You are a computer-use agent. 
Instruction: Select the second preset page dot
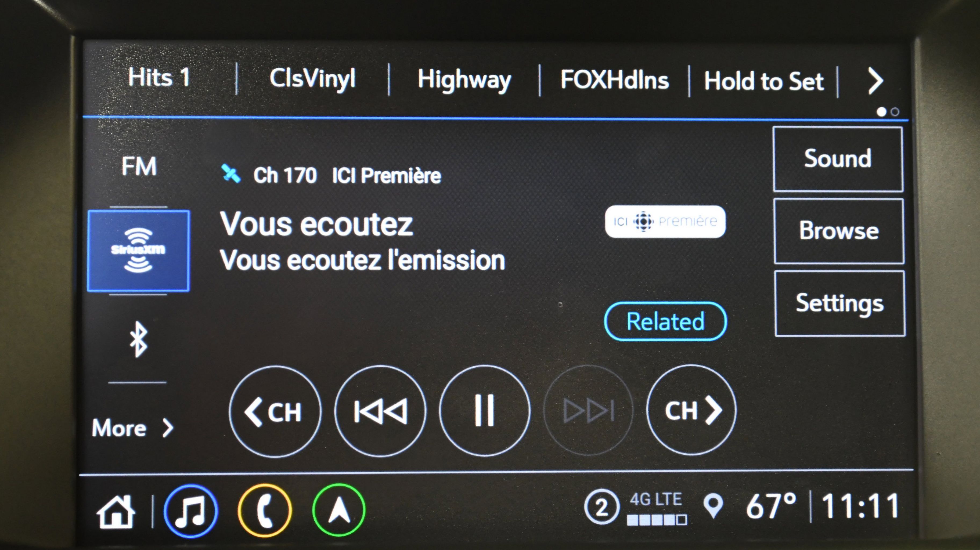895,112
